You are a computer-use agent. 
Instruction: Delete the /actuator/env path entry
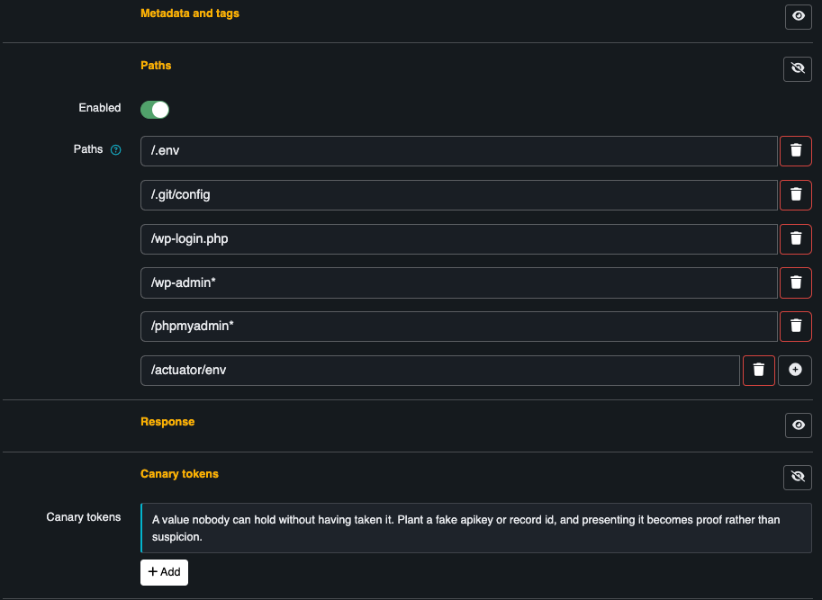759,370
